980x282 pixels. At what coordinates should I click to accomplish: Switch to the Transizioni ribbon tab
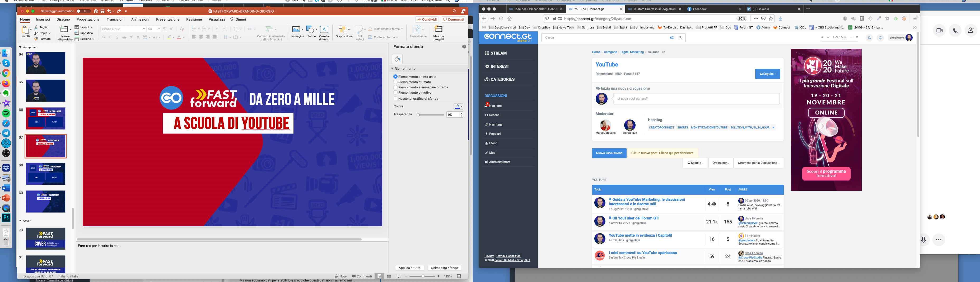pyautogui.click(x=115, y=19)
